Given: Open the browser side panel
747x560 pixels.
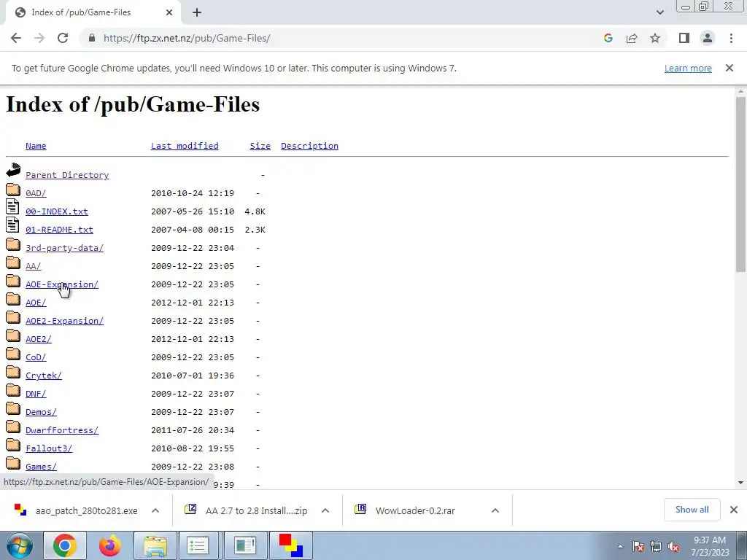Looking at the screenshot, I should (684, 38).
